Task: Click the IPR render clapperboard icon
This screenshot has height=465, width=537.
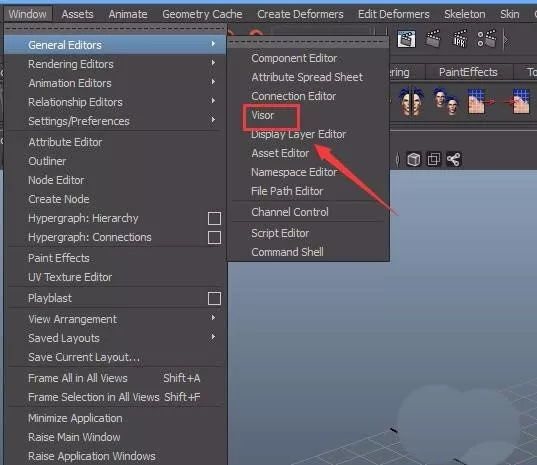Action: pos(460,38)
